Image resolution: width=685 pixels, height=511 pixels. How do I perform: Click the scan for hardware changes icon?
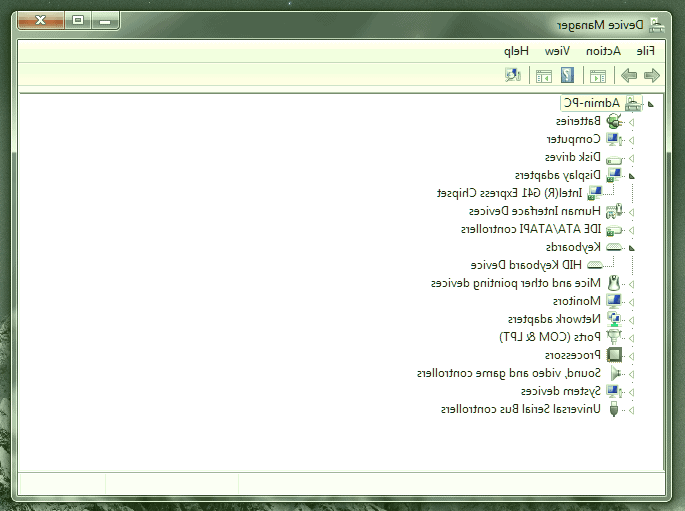coord(513,75)
